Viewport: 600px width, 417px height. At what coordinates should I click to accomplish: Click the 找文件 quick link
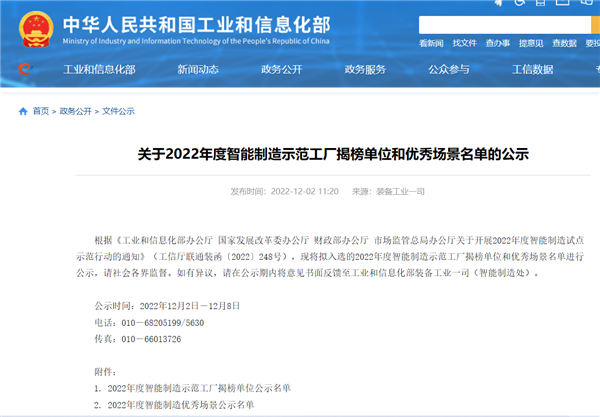464,44
